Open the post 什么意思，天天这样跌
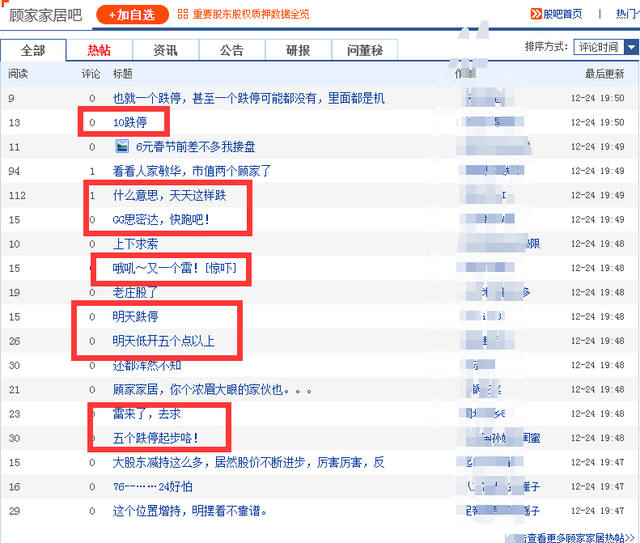 pos(169,195)
